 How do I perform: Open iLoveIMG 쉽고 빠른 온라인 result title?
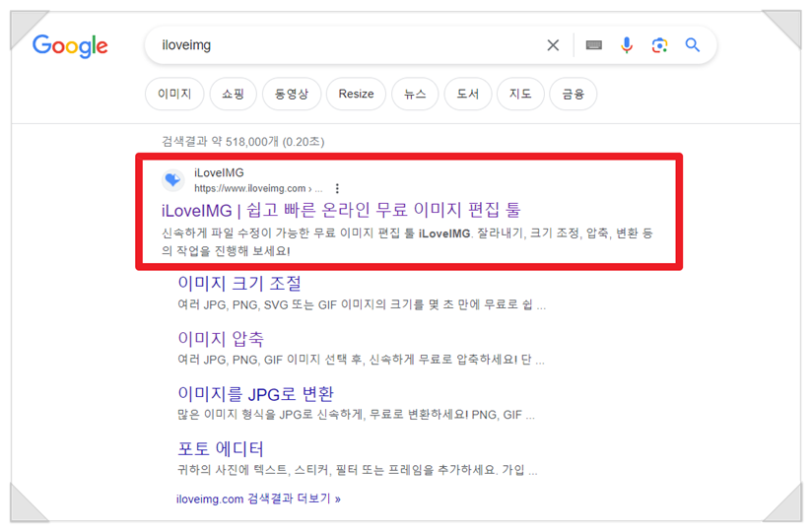point(341,210)
